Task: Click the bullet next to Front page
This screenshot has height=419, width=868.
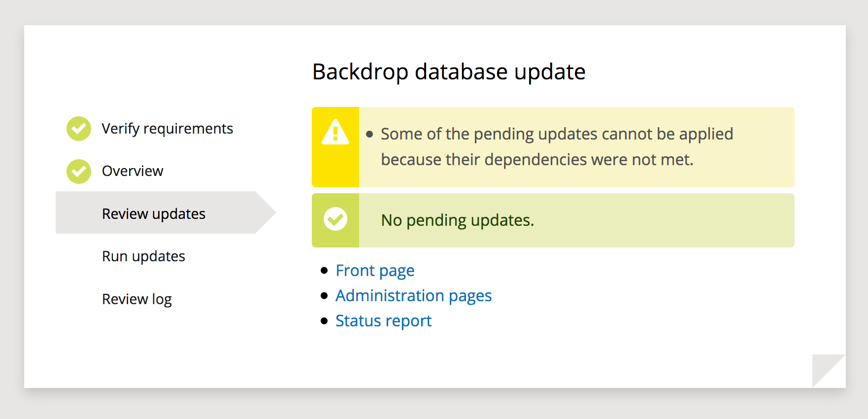Action: [324, 271]
